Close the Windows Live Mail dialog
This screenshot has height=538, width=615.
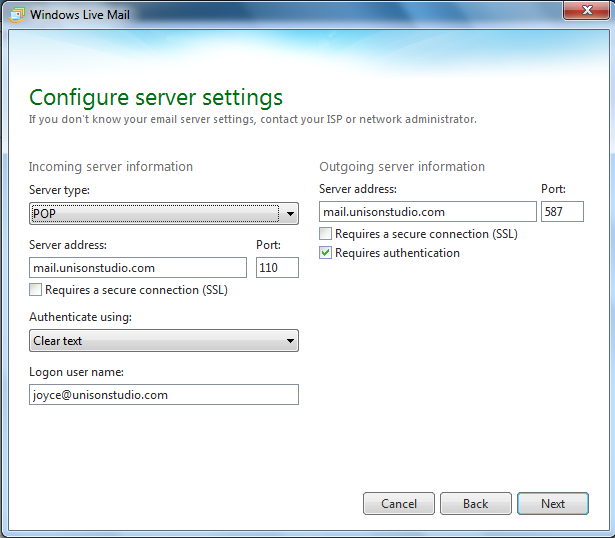pyautogui.click(x=586, y=10)
